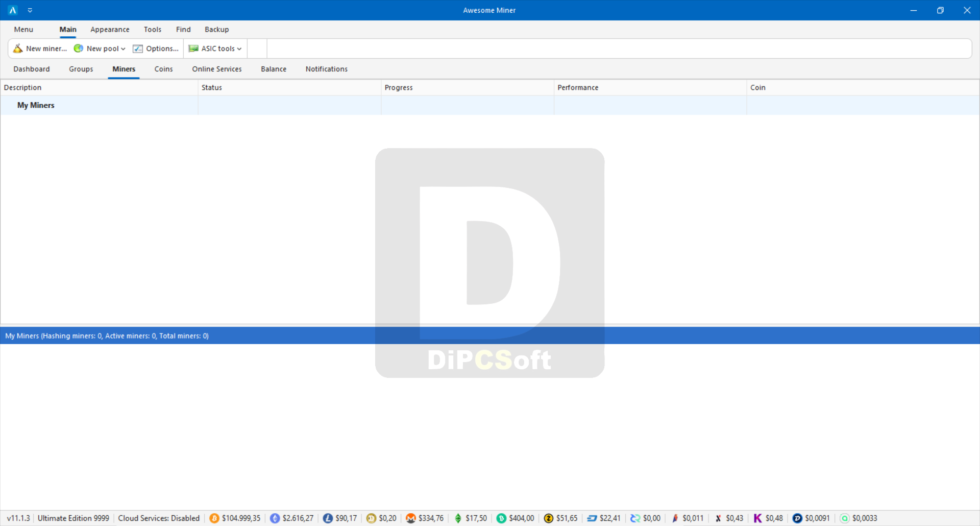Click the Monero icon in status bar

coord(411,518)
